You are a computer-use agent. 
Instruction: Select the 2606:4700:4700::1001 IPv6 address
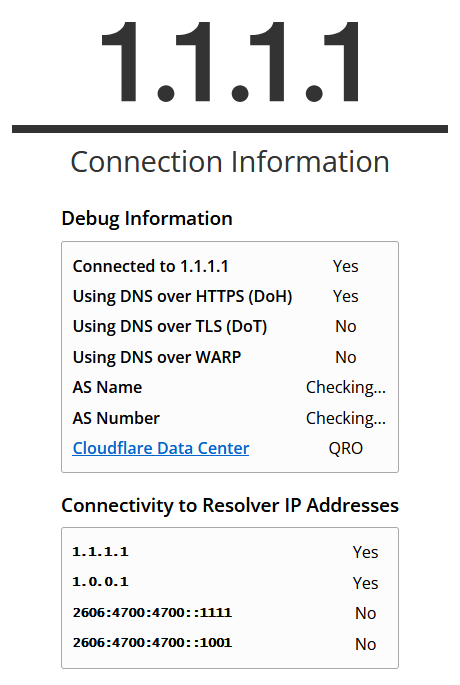[152, 643]
